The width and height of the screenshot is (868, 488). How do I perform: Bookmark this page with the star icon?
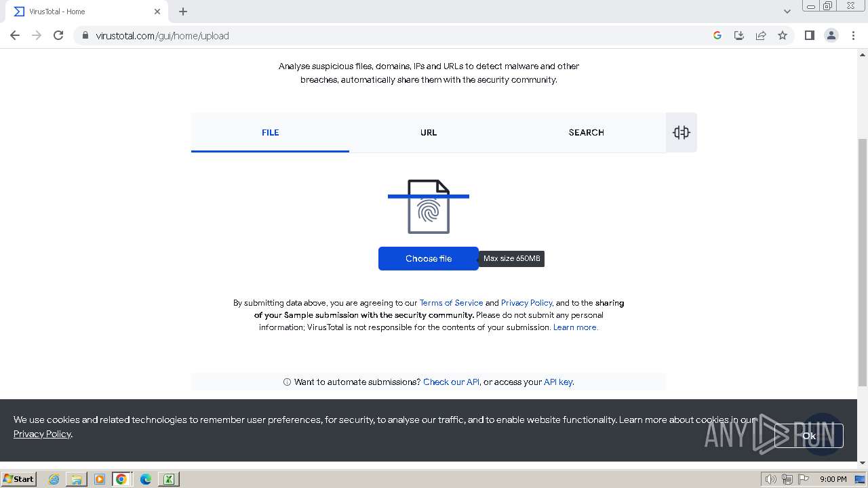click(x=783, y=35)
